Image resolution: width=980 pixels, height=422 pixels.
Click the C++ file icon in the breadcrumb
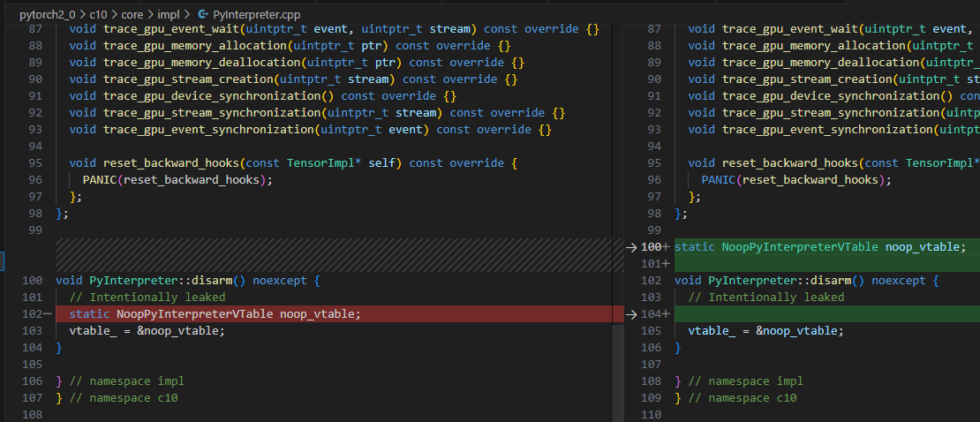(x=203, y=15)
